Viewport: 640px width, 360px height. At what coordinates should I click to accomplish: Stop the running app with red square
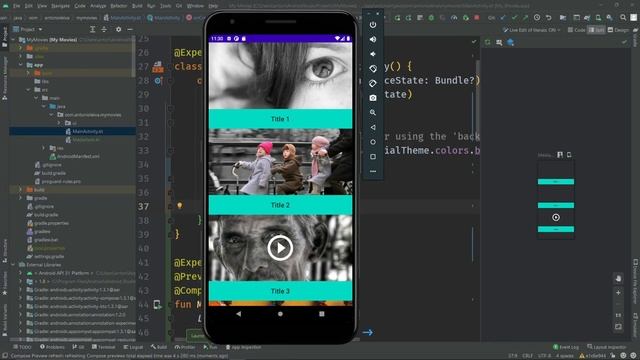tap(477, 18)
